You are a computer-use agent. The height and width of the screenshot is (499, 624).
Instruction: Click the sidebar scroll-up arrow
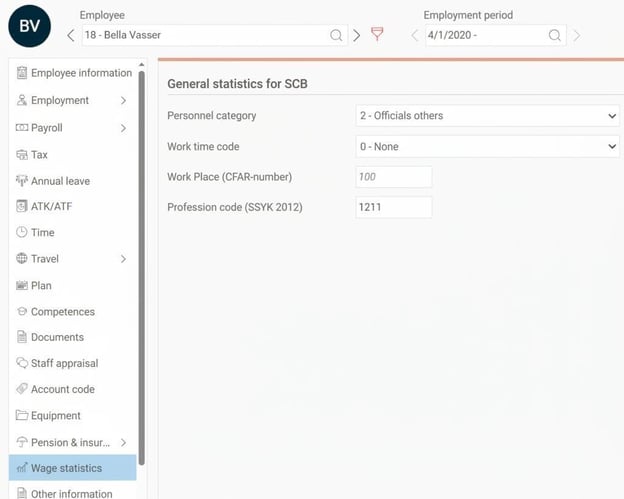pos(141,64)
